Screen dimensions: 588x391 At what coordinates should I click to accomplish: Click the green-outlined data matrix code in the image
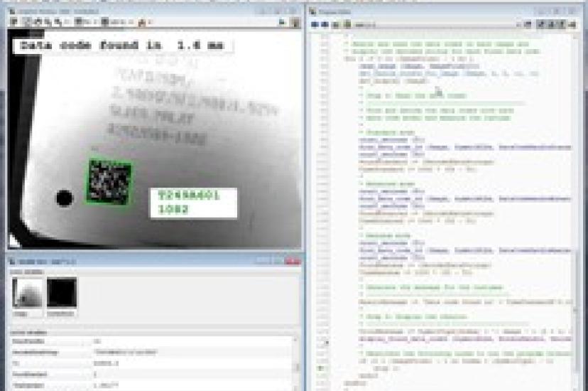(110, 183)
